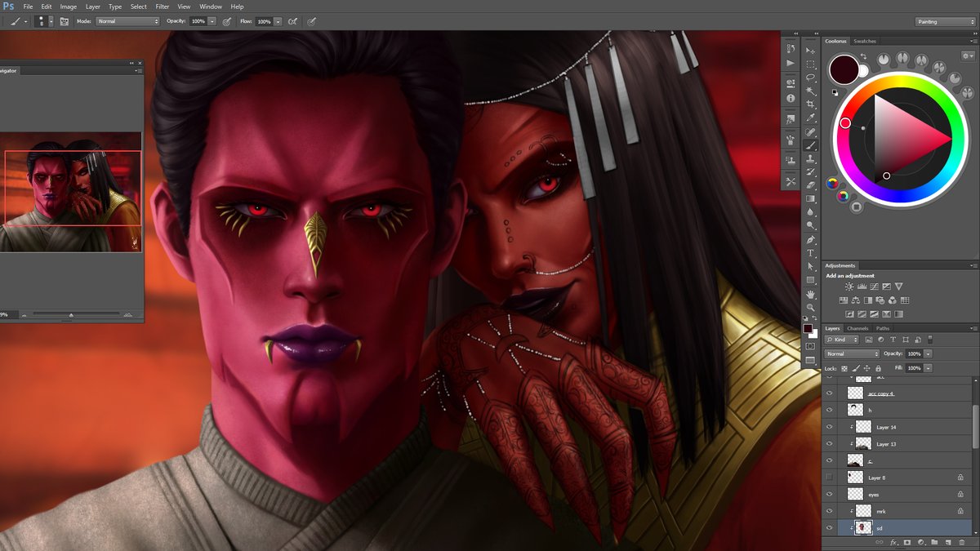Toggle the Brush panel button in options bar

pos(64,21)
